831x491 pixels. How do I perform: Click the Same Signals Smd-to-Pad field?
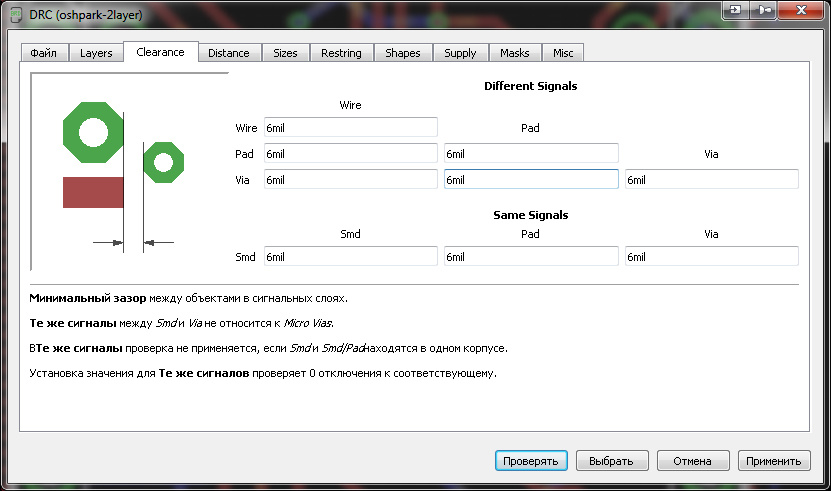531,257
